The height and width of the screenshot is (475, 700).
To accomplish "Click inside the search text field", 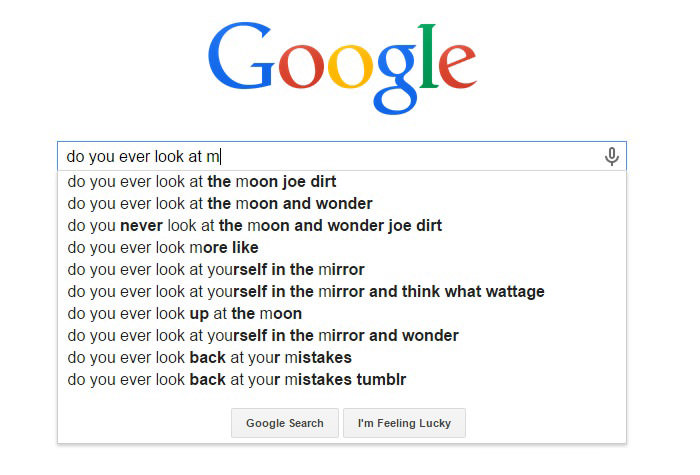I will [342, 156].
